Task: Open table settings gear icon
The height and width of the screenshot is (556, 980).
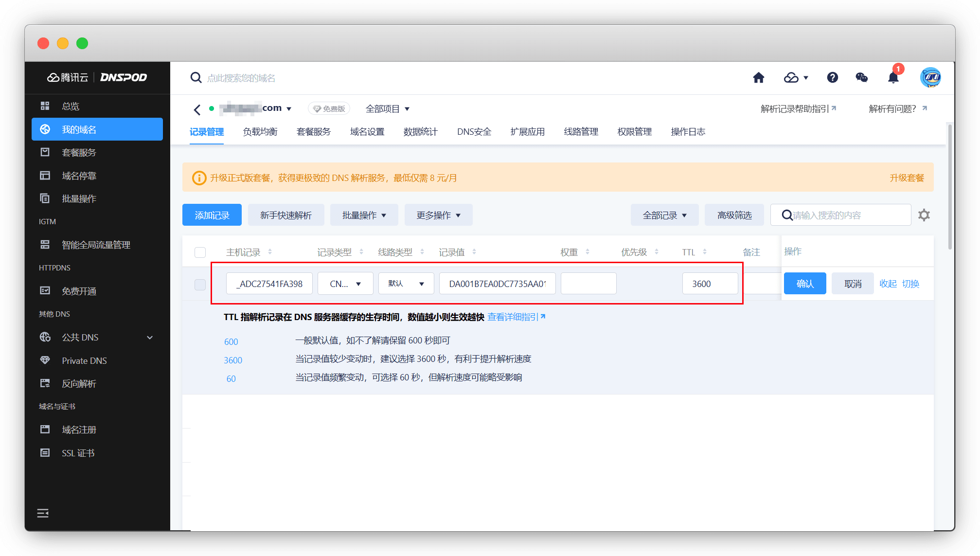Action: coord(924,215)
